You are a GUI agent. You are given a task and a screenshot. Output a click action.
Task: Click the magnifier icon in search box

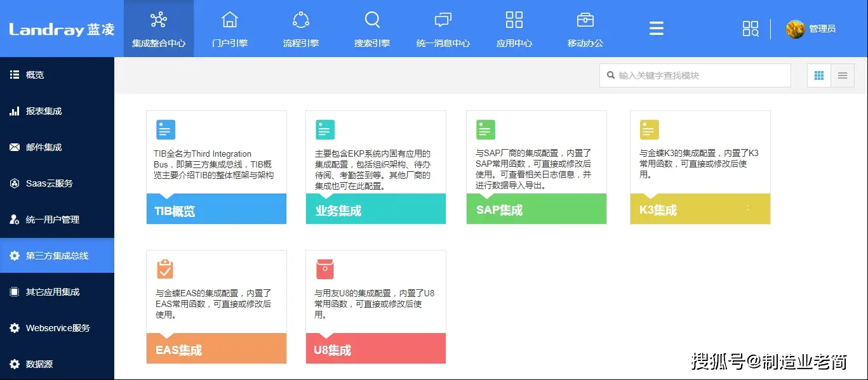tap(611, 75)
